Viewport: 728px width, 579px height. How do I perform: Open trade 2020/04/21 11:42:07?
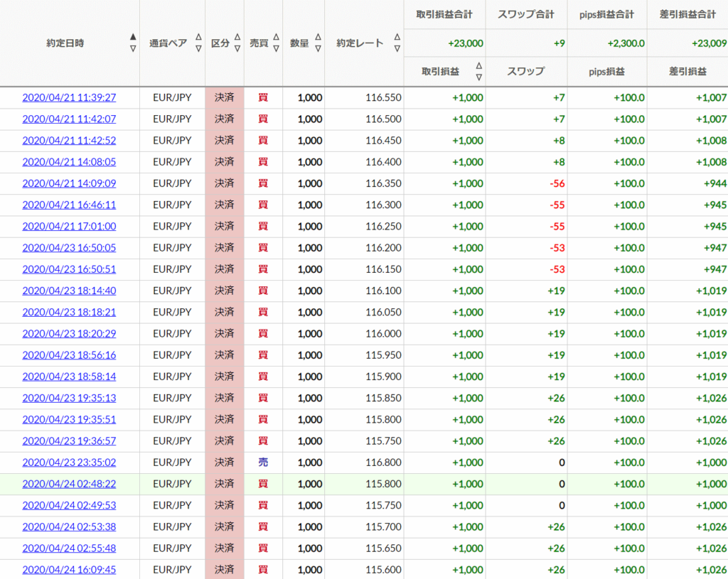[x=69, y=119]
